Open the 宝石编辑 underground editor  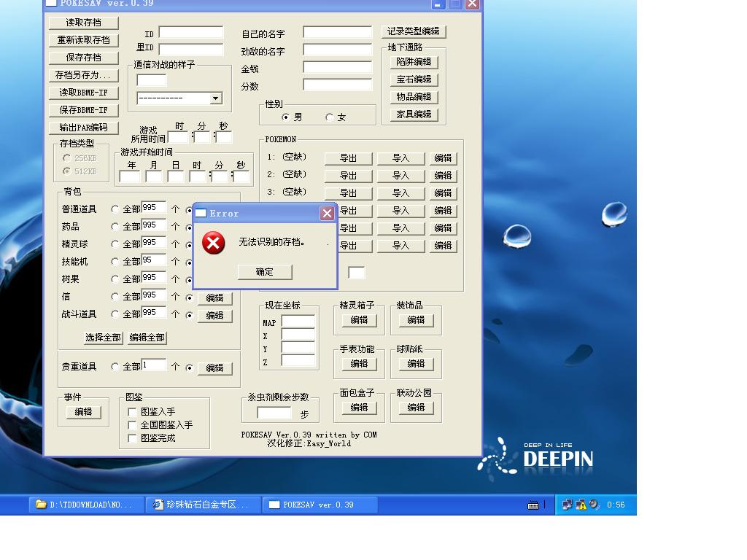click(414, 79)
